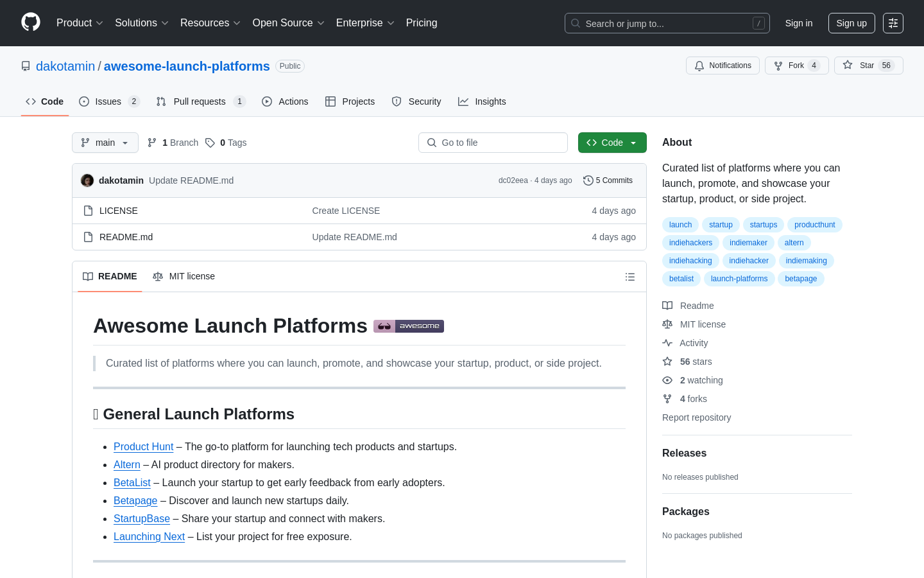The width and height of the screenshot is (924, 578).
Task: Expand the Solutions menu
Action: [x=142, y=23]
